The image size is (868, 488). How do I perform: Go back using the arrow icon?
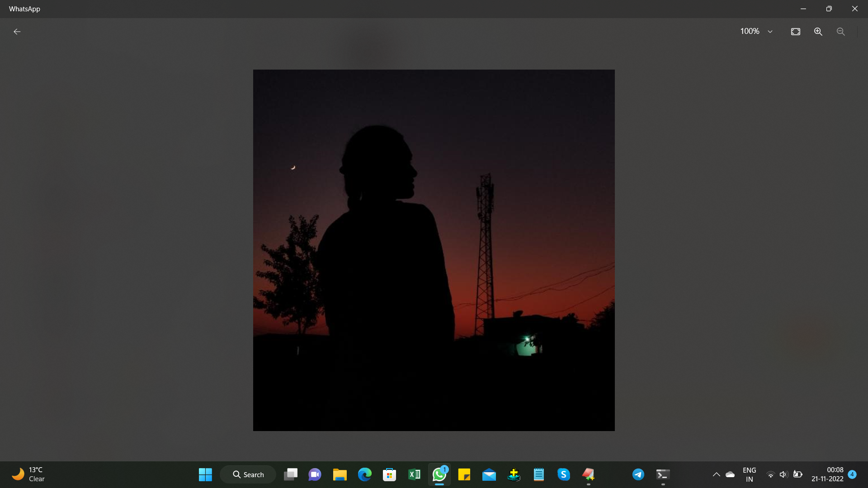(x=17, y=32)
